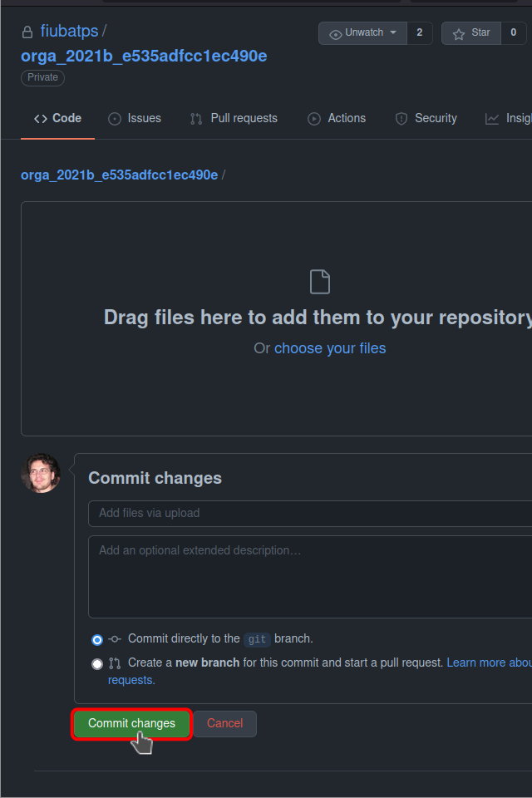Go to the Security tab
This screenshot has width=532, height=798.
pos(426,119)
